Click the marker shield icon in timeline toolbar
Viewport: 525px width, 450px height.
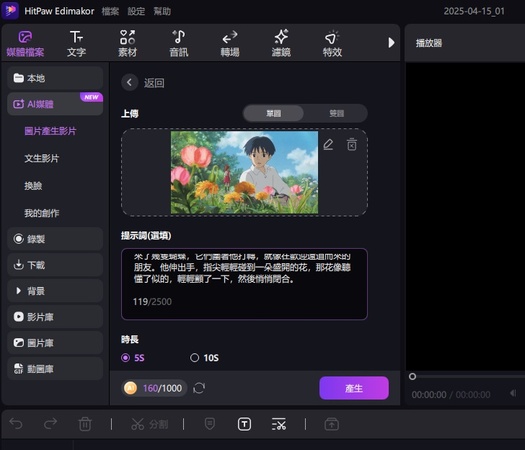210,424
